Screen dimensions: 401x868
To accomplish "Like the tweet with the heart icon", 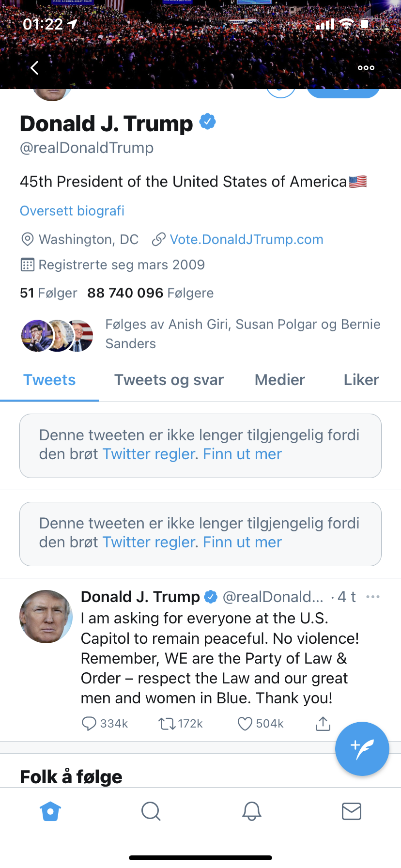I will tap(245, 724).
